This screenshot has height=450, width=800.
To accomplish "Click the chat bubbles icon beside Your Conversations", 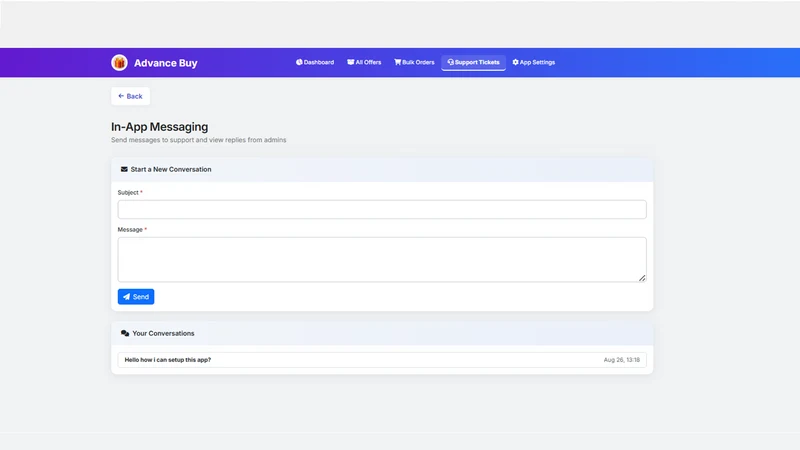I will point(125,333).
